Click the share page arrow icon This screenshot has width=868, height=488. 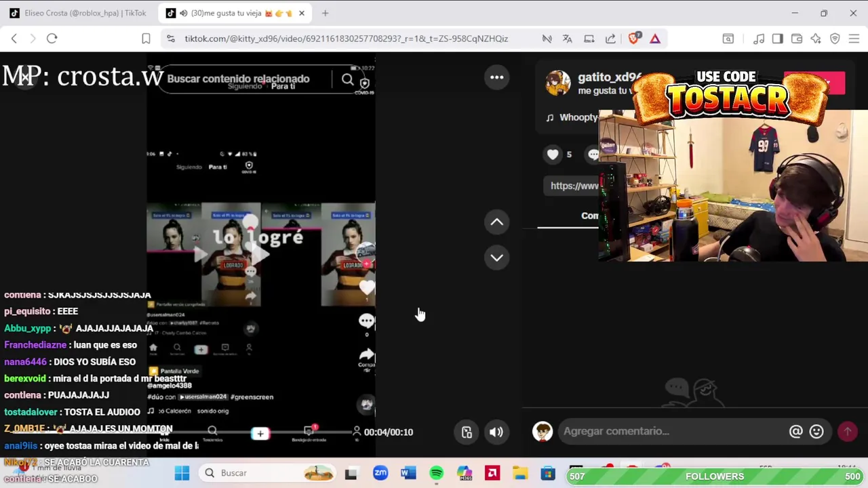coord(610,39)
